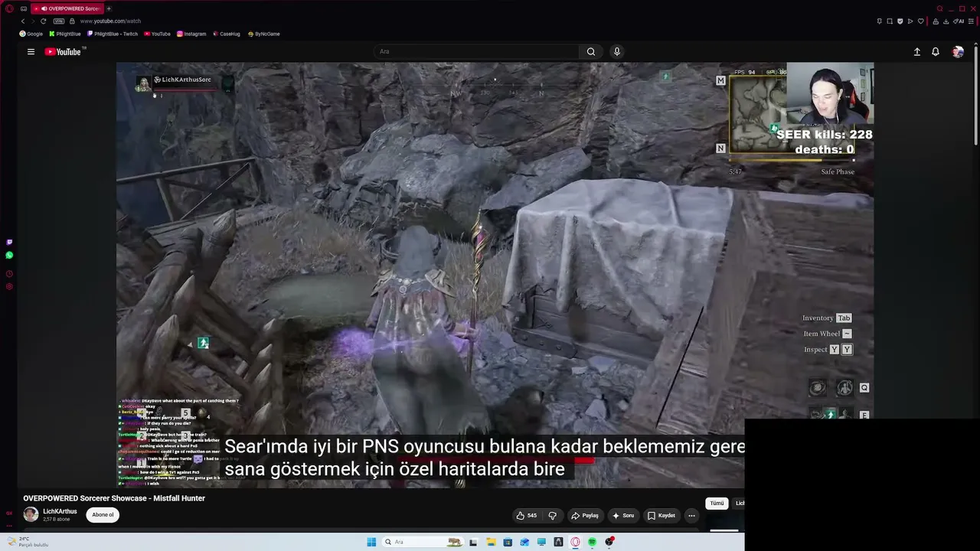Viewport: 980px width, 551px height.
Task: Open the more actions ellipsis menu
Action: (x=691, y=516)
